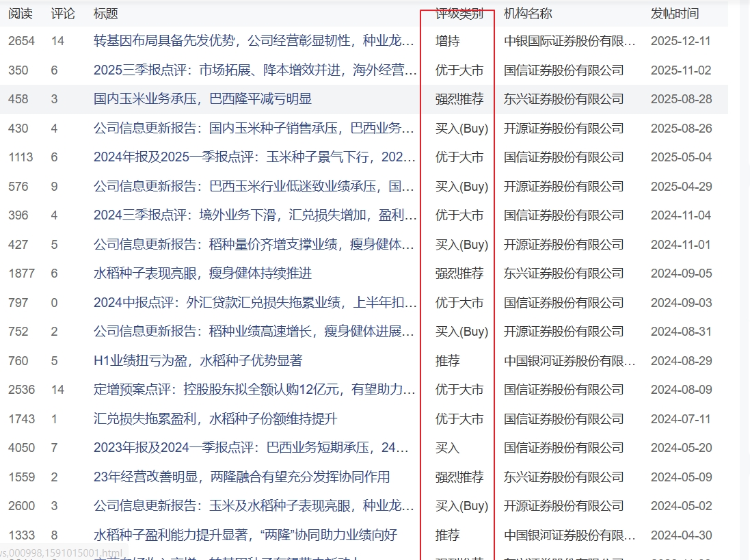Open '汇兑损失拖累盈利，水稻种子份额维持提升' report
This screenshot has height=560, width=750.
(x=215, y=419)
